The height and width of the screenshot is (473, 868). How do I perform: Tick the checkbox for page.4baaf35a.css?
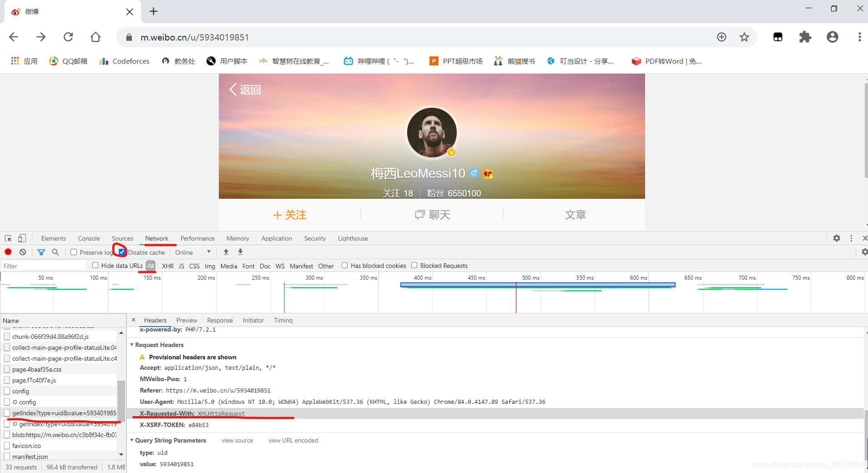(x=7, y=369)
